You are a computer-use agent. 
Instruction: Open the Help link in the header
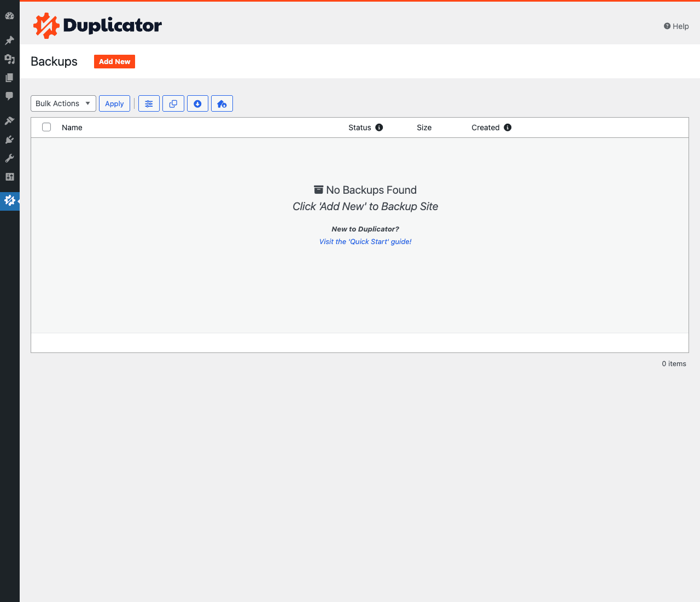click(x=676, y=26)
